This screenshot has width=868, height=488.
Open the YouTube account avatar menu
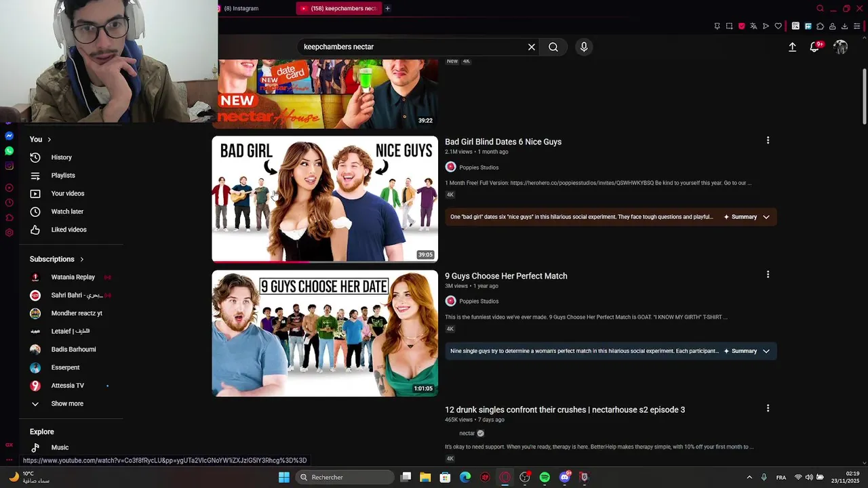[x=841, y=47]
